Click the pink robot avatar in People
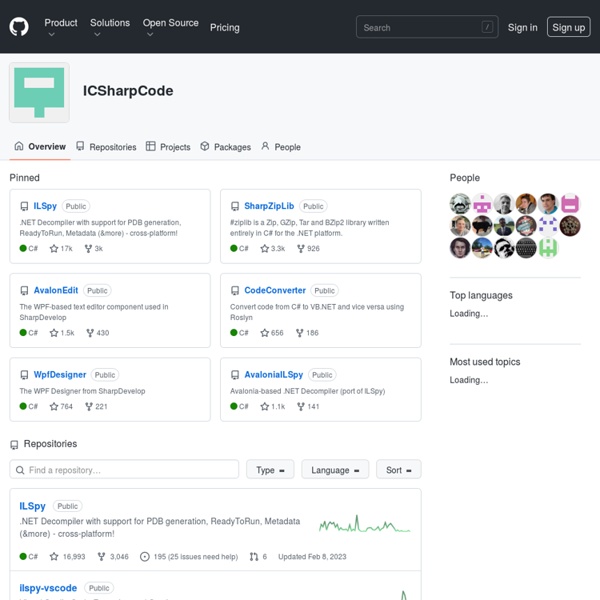600x600 pixels. click(x=482, y=203)
